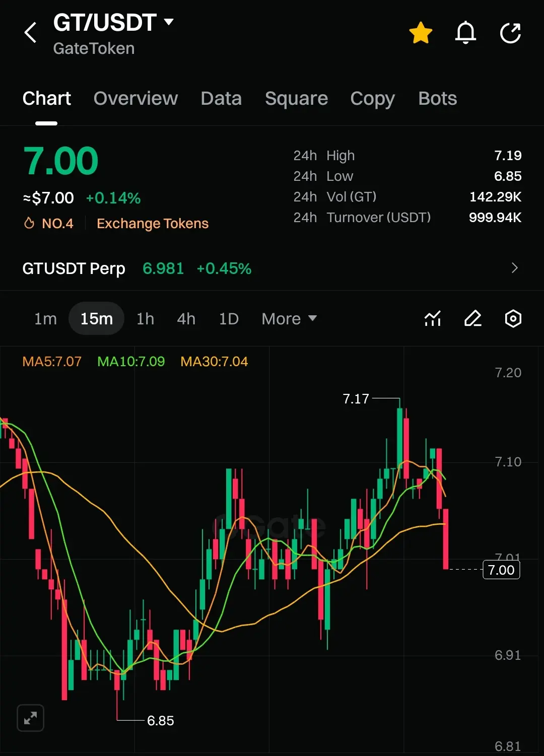Tap the MA10:7.09 indicator label
544x756 pixels.
tap(131, 362)
